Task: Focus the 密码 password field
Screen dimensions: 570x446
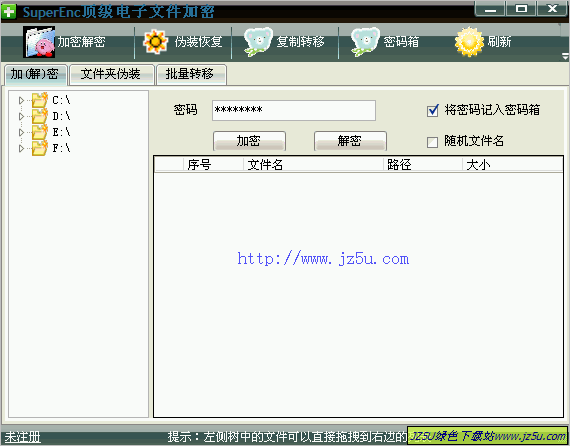Action: click(294, 111)
